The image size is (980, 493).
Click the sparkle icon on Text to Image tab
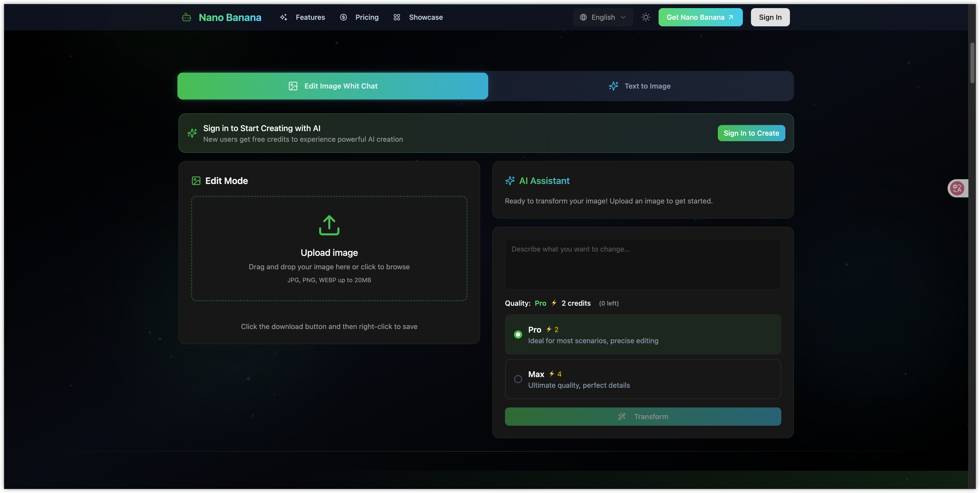click(x=613, y=86)
